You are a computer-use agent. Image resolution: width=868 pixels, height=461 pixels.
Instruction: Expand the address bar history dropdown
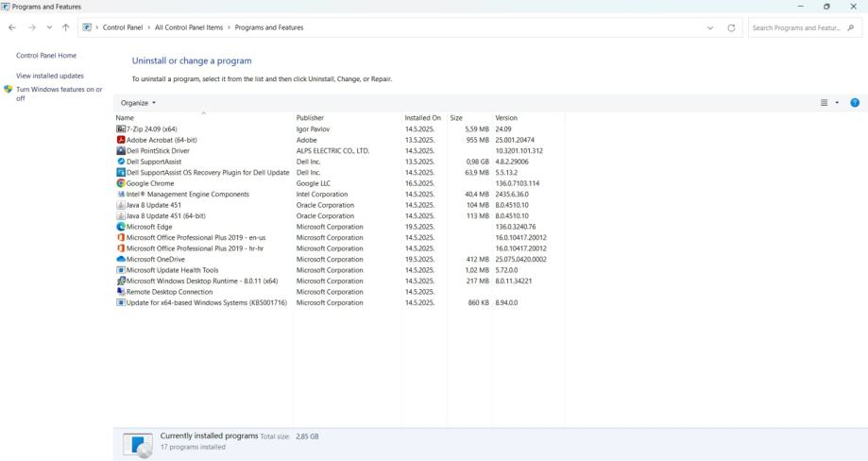click(x=710, y=27)
